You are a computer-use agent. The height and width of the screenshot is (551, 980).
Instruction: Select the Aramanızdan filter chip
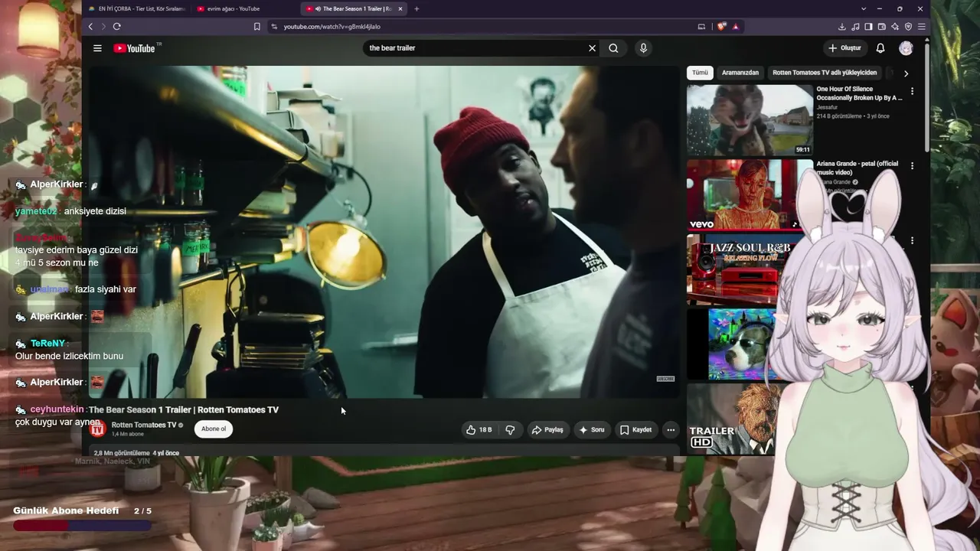coord(740,73)
